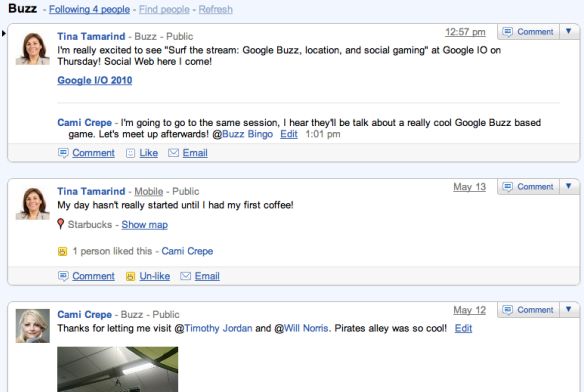The height and width of the screenshot is (392, 584).
Task: Open the dropdown arrow on the May 13 post
Action: (x=569, y=186)
